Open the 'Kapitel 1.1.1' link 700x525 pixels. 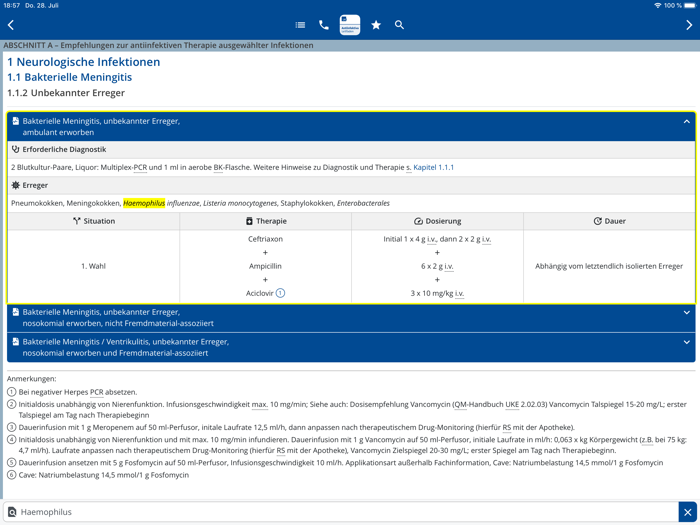(x=433, y=168)
